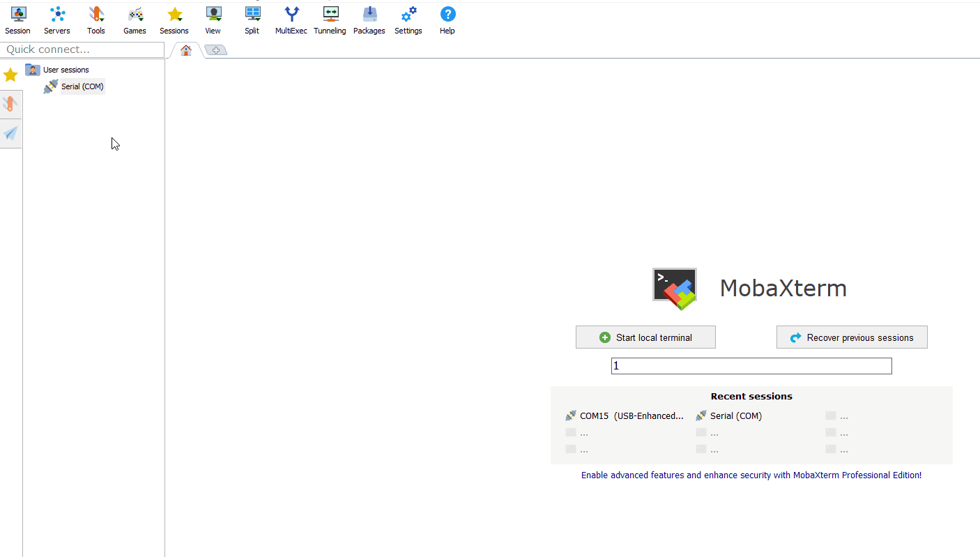Click the search field containing 1
This screenshot has width=980, height=557.
[x=751, y=366]
